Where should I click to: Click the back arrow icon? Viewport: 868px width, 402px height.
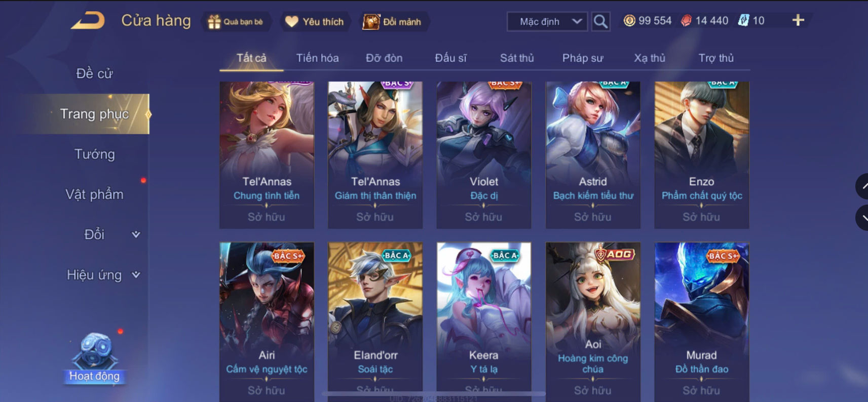pyautogui.click(x=88, y=21)
